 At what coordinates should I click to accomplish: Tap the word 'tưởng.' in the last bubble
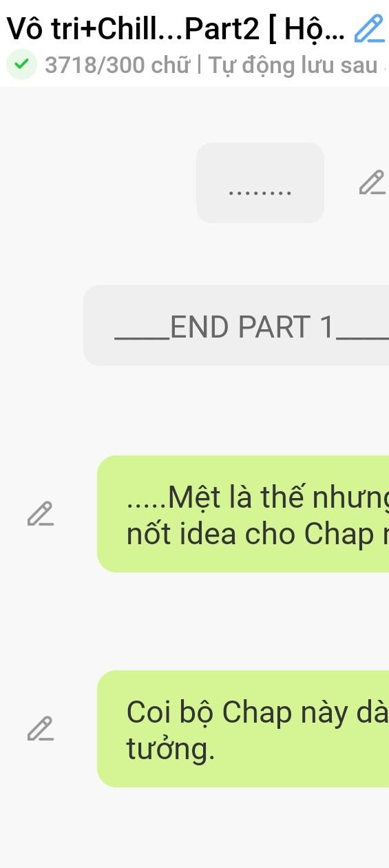coord(171,749)
